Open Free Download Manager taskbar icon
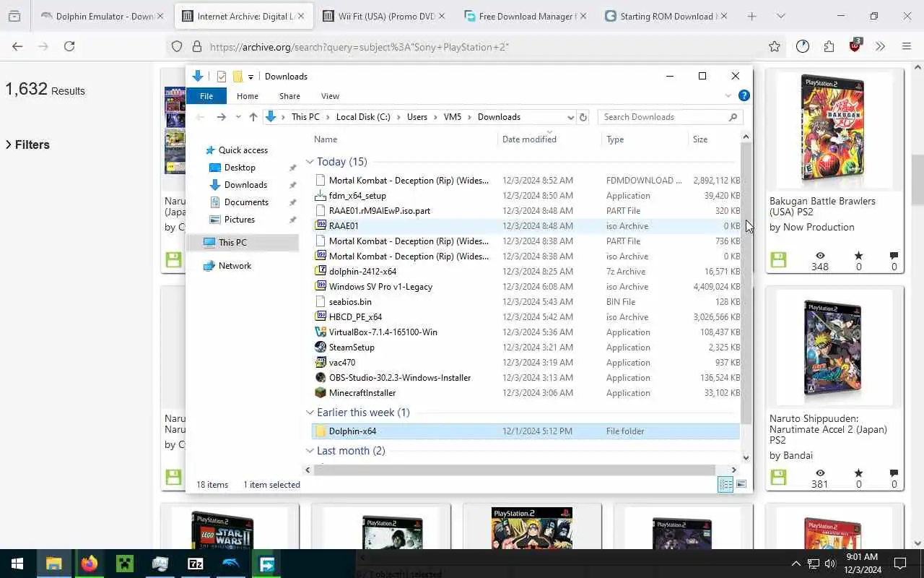The image size is (924, 578). point(266,564)
